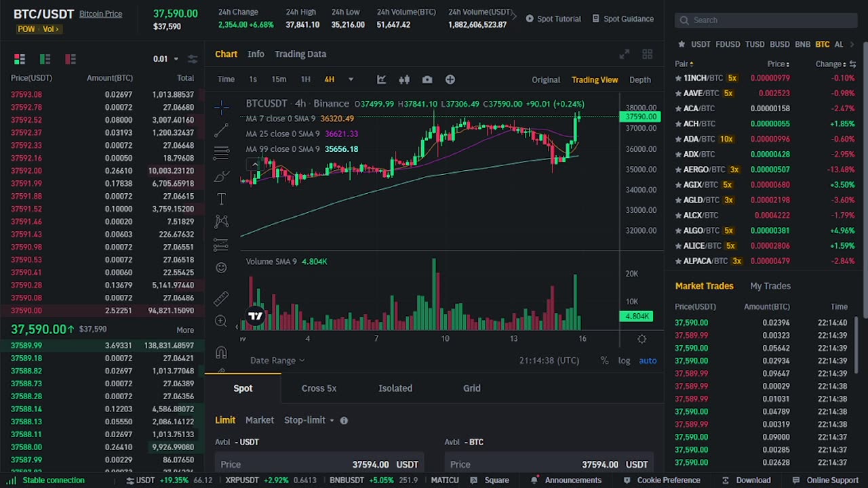The height and width of the screenshot is (488, 868).
Task: Favorite the 1INCH/BTC pair star
Action: click(x=678, y=78)
